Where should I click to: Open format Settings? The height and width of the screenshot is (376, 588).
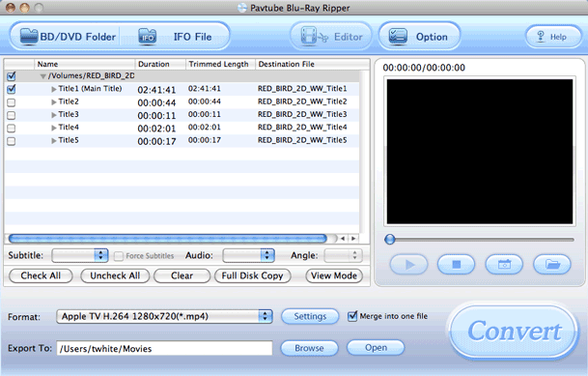click(x=310, y=316)
